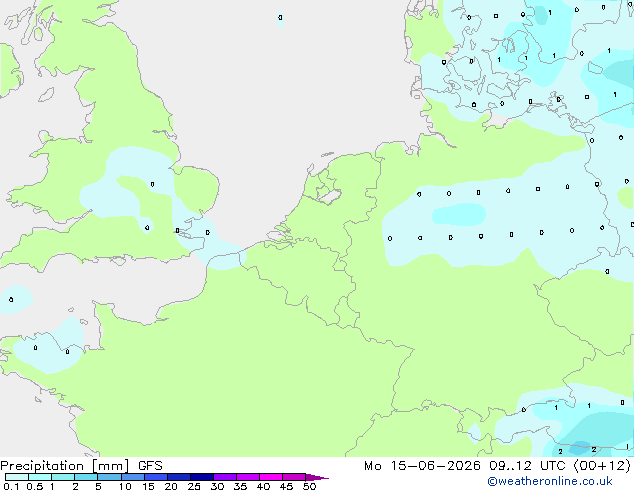Click the legend's over-50 mm arrow tip
Screen dimensions: 634x490
click(x=317, y=477)
